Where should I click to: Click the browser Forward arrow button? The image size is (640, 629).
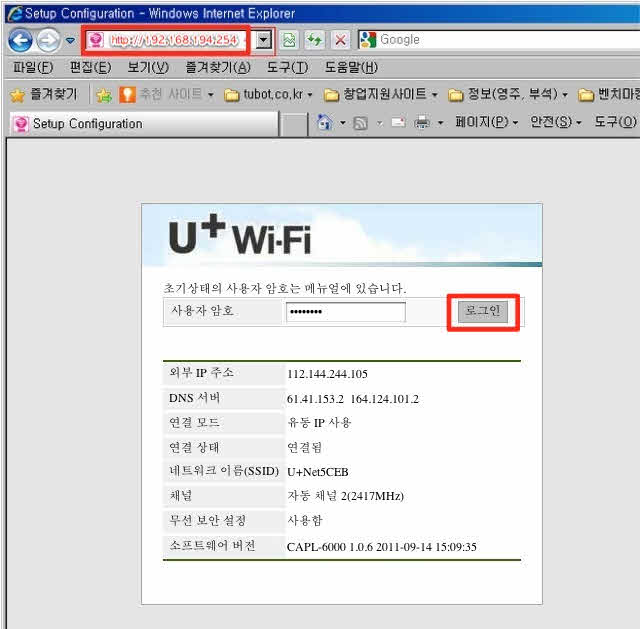point(48,40)
